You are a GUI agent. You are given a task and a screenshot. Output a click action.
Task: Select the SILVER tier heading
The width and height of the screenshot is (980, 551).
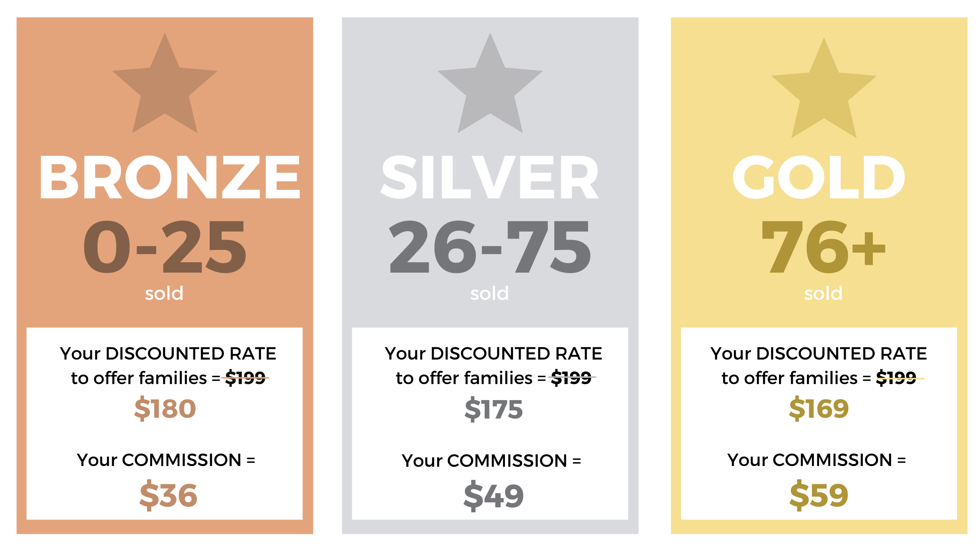tap(490, 177)
